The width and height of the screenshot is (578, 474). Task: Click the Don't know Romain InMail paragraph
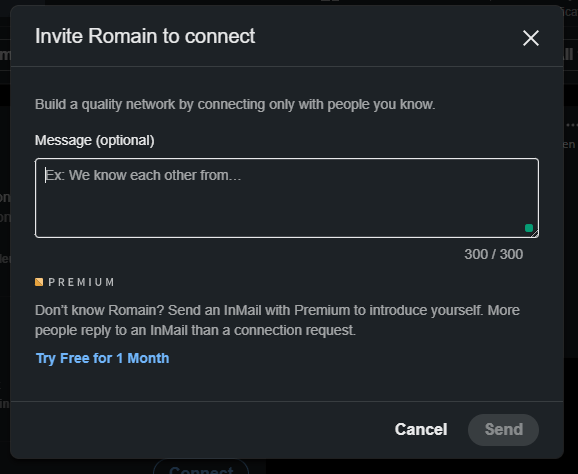[277, 320]
